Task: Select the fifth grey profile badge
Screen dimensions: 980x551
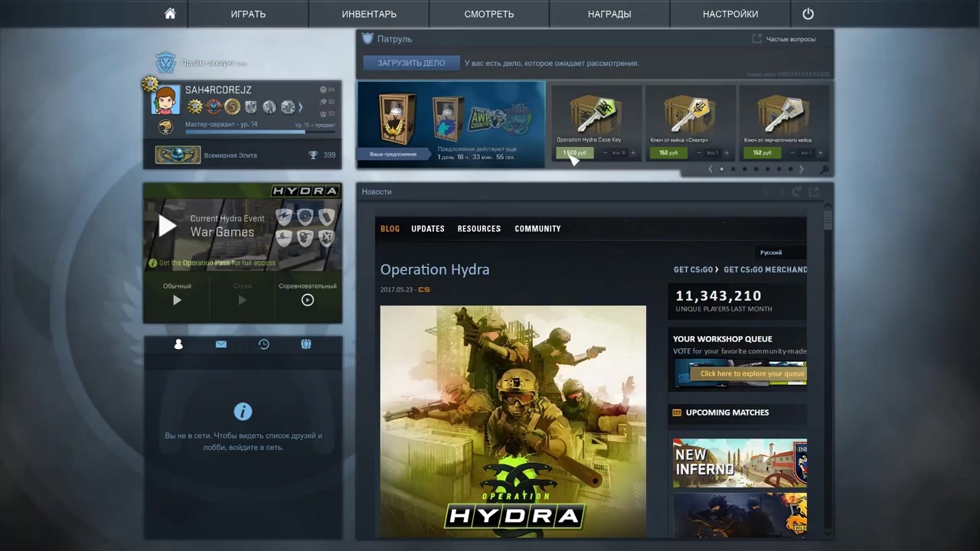Action: (269, 107)
